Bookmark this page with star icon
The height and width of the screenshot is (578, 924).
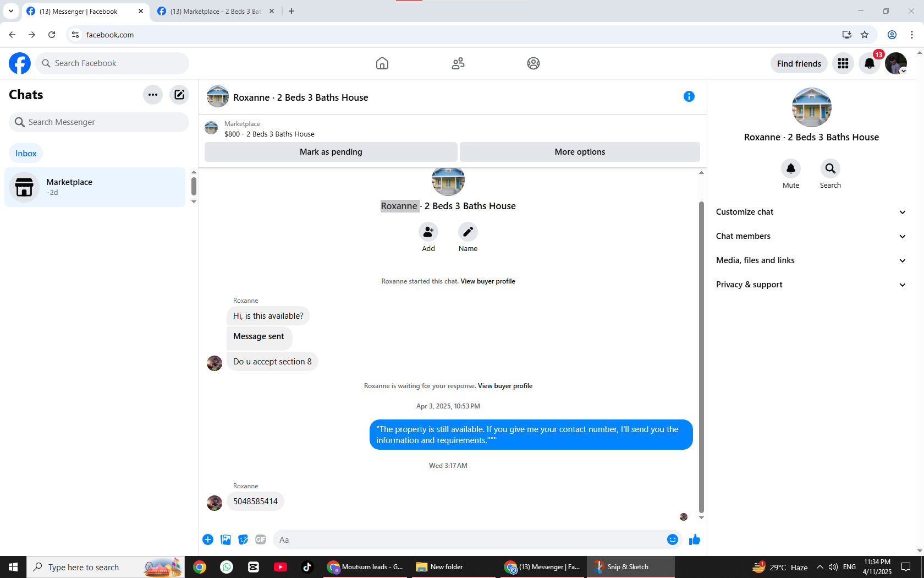coord(865,35)
